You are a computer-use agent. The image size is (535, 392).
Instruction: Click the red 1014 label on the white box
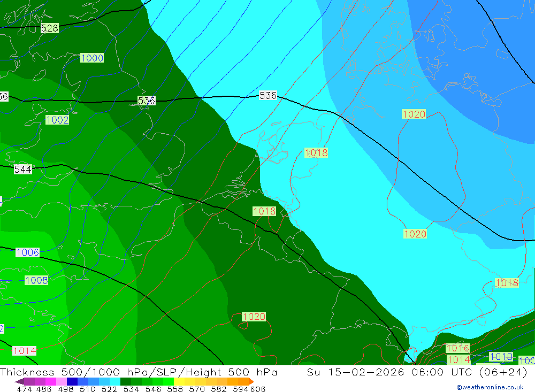24,351
